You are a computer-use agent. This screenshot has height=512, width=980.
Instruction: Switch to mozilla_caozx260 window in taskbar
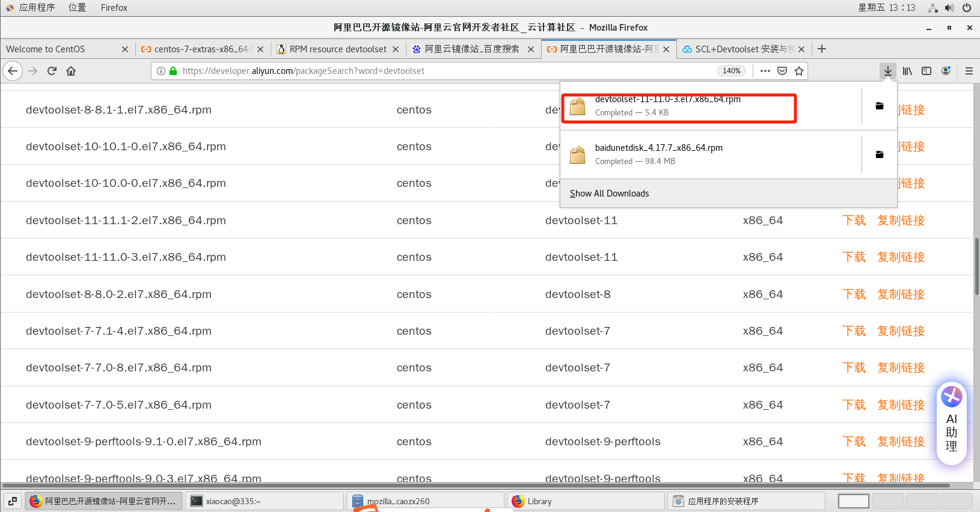[x=426, y=501]
